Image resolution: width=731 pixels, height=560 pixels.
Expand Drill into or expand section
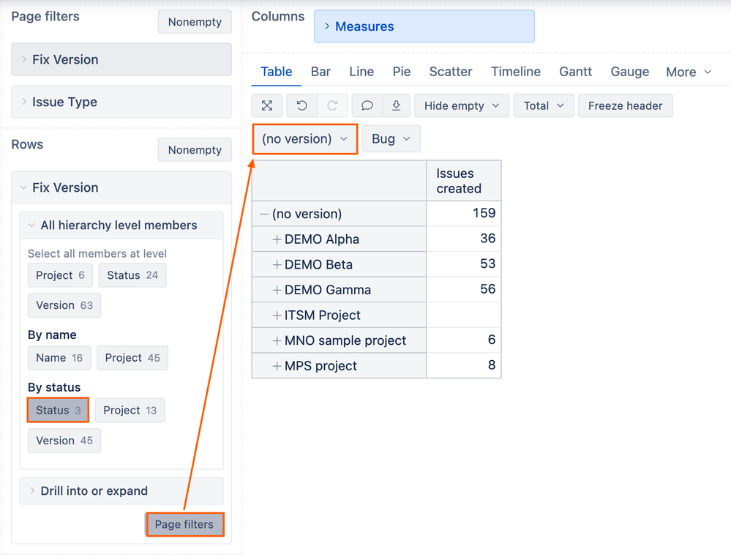[121, 491]
